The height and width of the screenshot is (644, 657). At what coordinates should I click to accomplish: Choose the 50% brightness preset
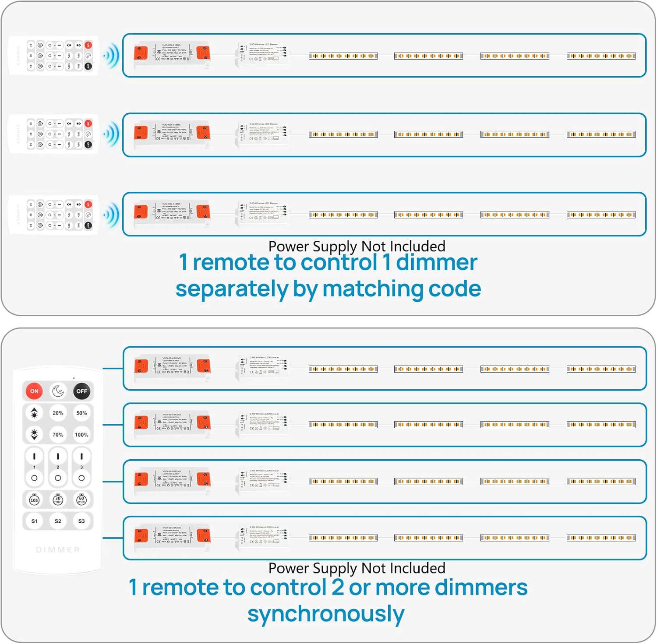pyautogui.click(x=82, y=413)
